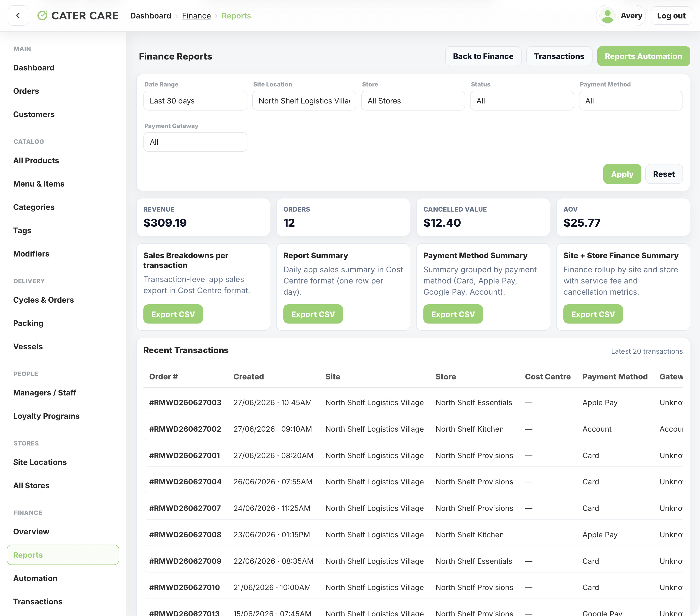This screenshot has height=616, width=700.
Task: Click order #RMWD260627008
Action: (185, 535)
